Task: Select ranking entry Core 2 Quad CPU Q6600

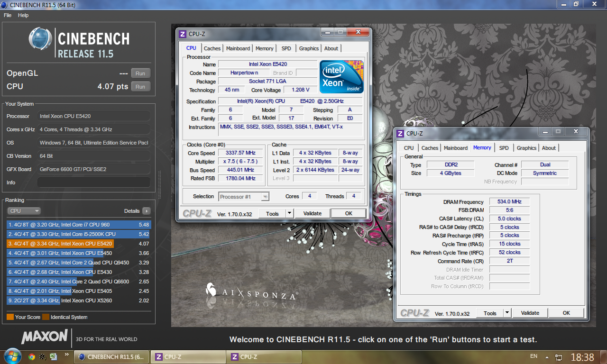Action: pyautogui.click(x=78, y=282)
